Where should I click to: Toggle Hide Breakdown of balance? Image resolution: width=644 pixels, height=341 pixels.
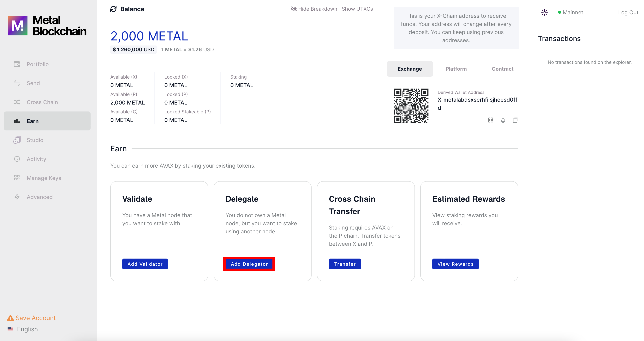(314, 9)
